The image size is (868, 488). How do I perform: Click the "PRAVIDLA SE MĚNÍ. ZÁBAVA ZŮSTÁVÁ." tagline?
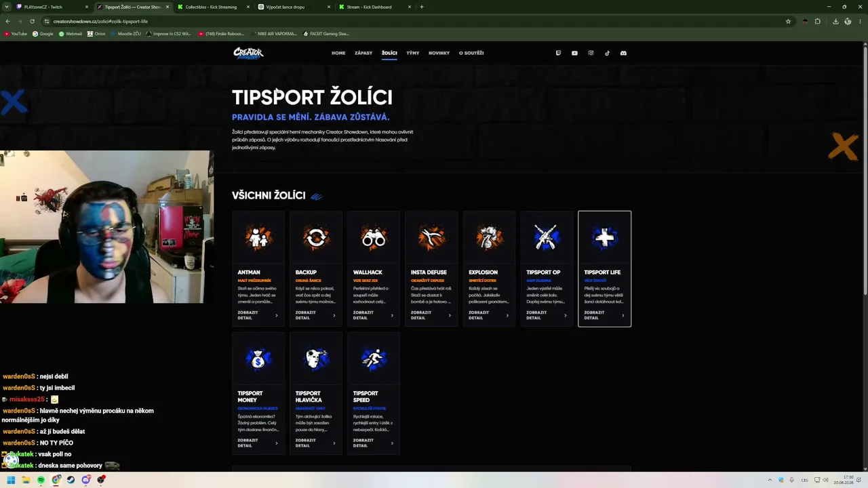[311, 117]
